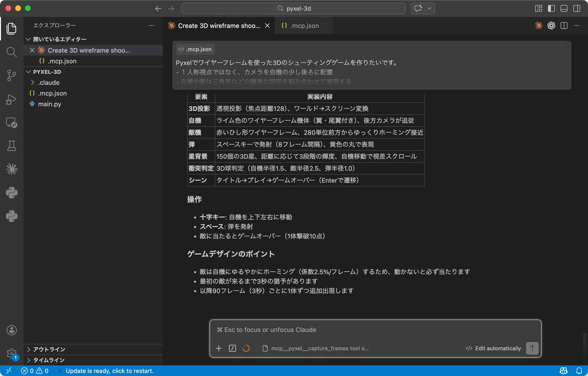Click the macOS green fullscreen button
The width and height of the screenshot is (588, 376).
coord(28,8)
